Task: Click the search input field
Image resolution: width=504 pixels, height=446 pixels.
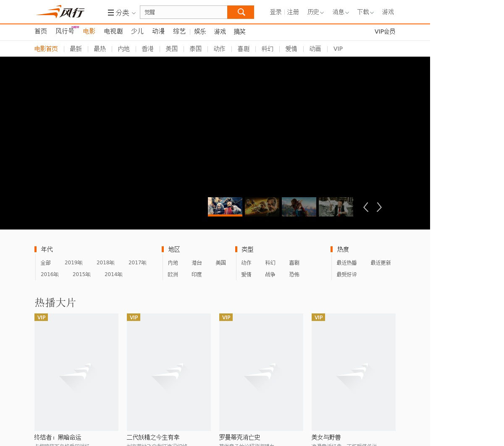Action: click(x=184, y=12)
